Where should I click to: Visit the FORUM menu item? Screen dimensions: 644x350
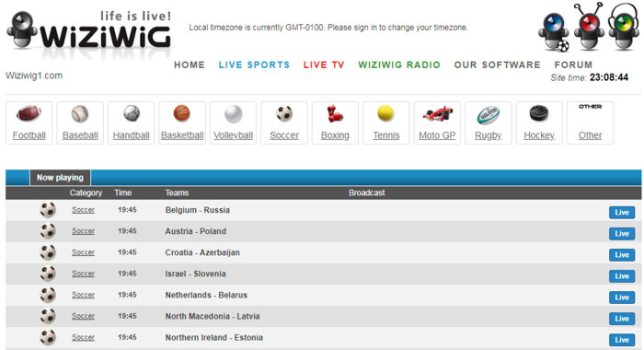coord(573,65)
